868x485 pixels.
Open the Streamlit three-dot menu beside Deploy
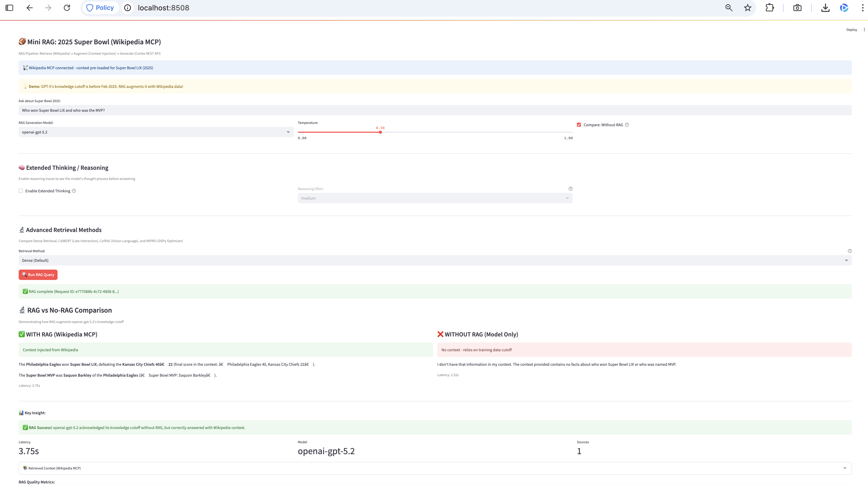(x=864, y=30)
